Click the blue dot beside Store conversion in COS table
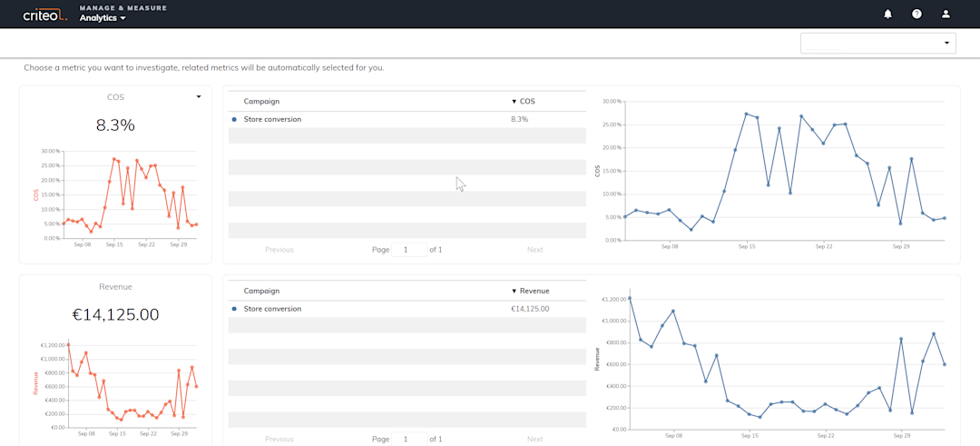Viewport: 980px width, 446px height. (234, 120)
